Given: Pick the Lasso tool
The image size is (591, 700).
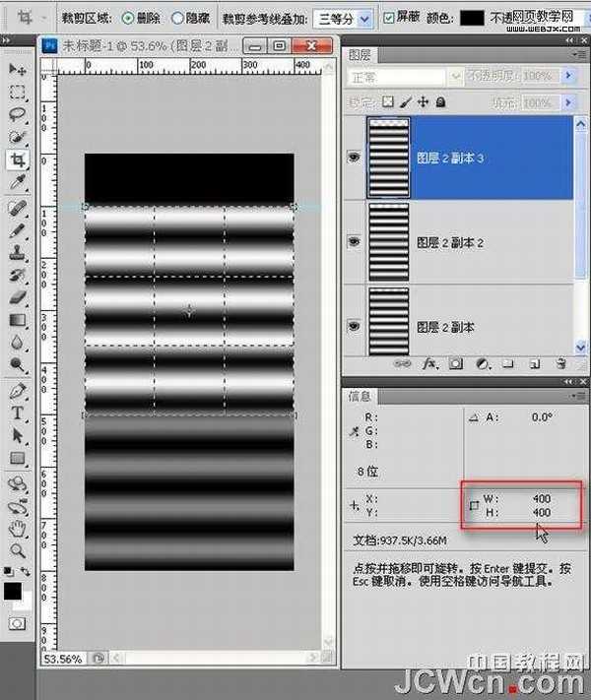Looking at the screenshot, I should point(18,114).
